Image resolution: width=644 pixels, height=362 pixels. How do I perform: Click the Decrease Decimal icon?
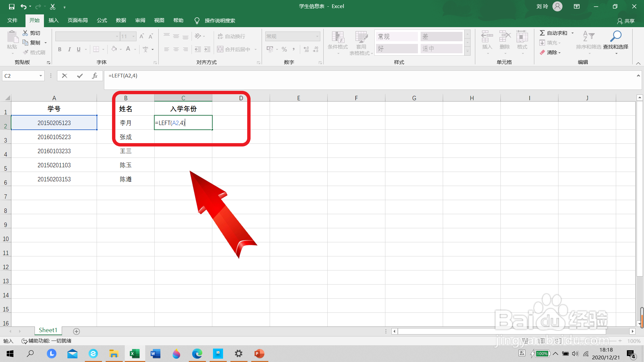[316, 49]
